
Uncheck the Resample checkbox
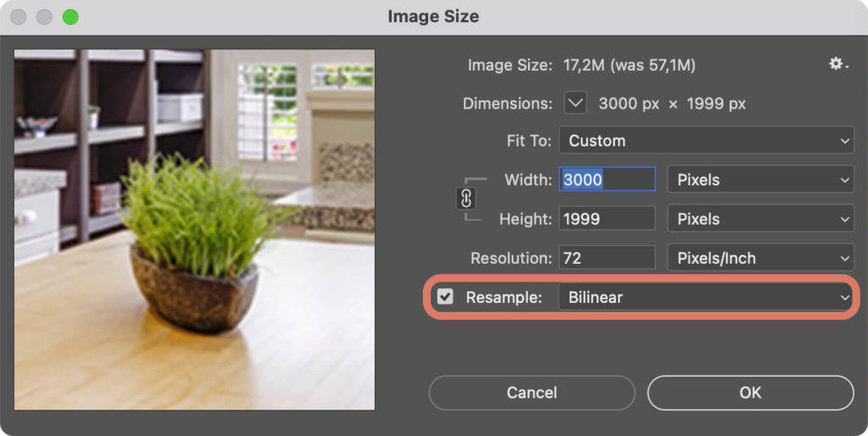coord(445,297)
